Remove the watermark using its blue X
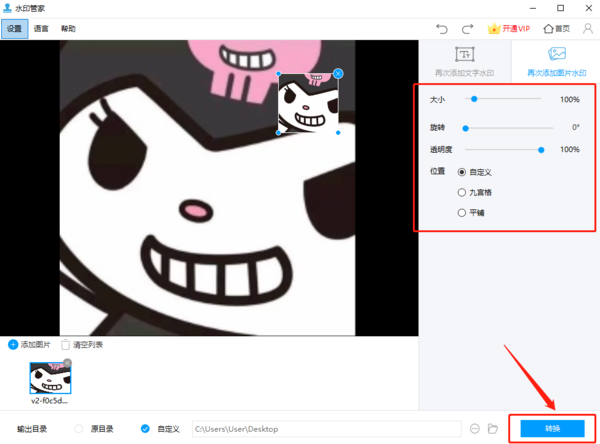This screenshot has height=444, width=600. (x=338, y=73)
